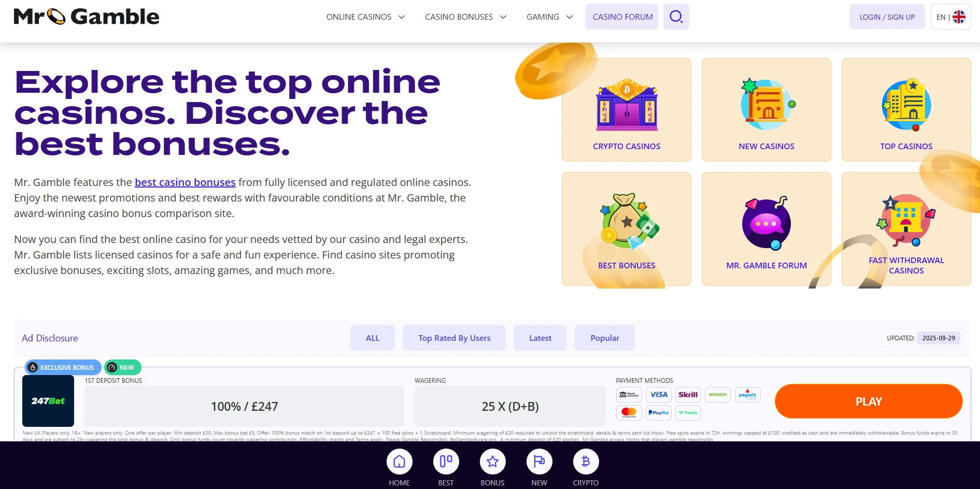This screenshot has width=980, height=489.
Task: Show the Popular casinos filter
Action: 605,338
